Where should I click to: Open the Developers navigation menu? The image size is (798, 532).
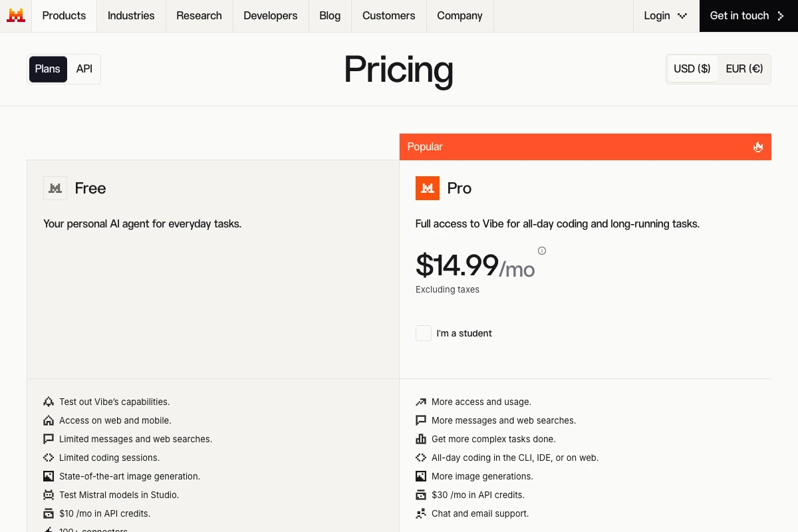[271, 16]
